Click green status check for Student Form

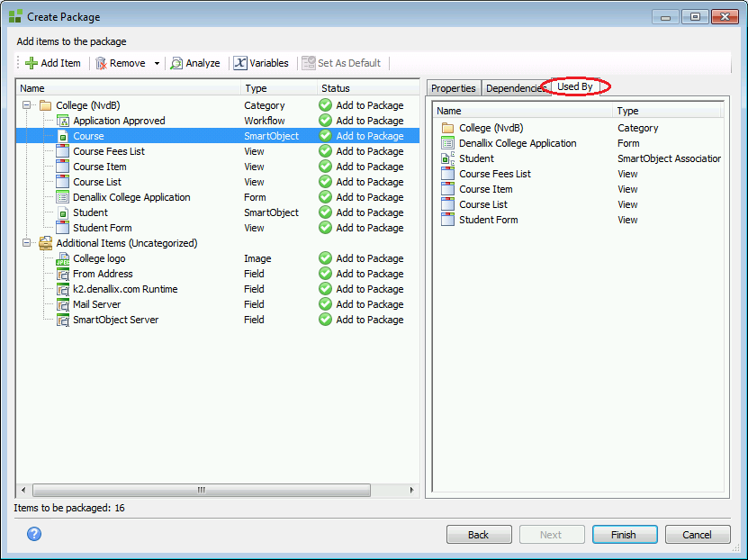pos(326,228)
